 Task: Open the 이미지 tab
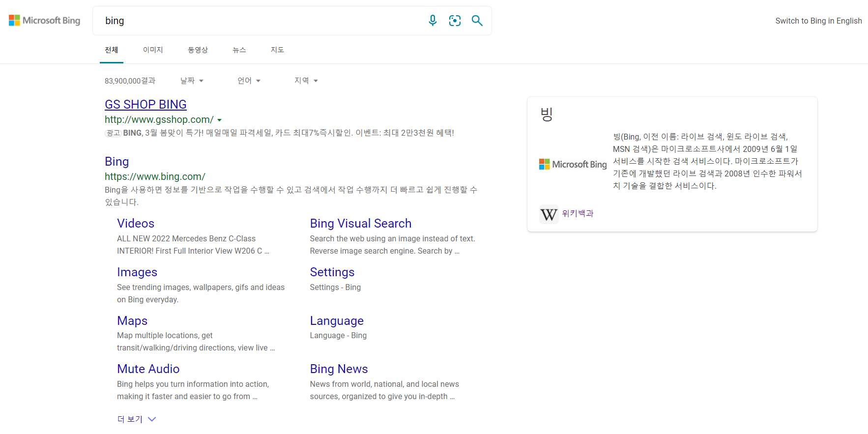(x=153, y=50)
